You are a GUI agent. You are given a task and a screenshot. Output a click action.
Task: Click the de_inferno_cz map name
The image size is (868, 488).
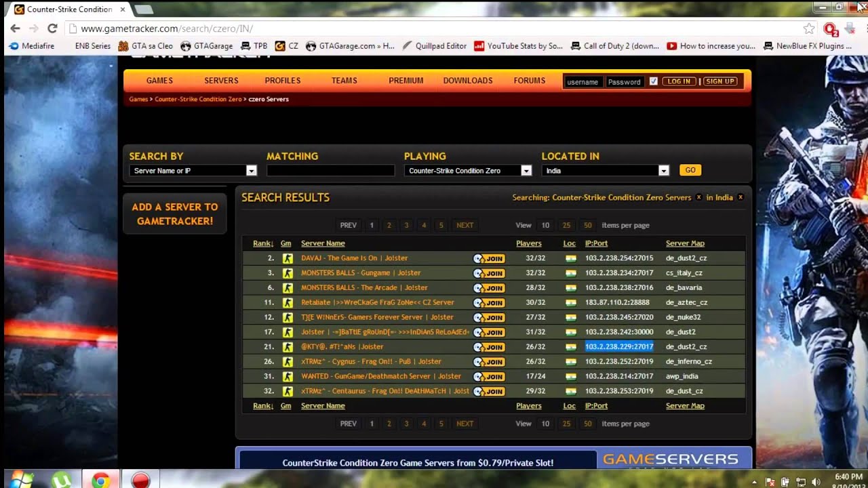688,361
